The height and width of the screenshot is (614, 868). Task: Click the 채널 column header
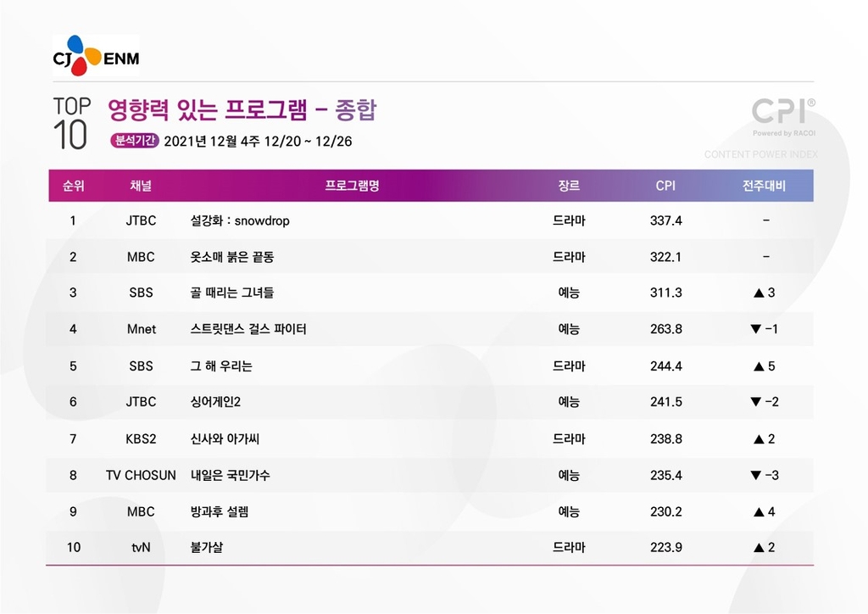click(x=141, y=186)
